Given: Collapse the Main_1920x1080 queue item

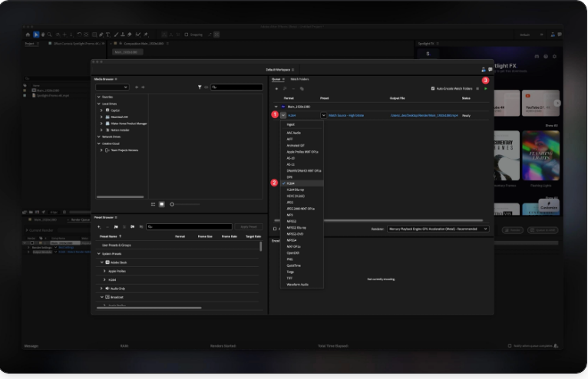Looking at the screenshot, I should pyautogui.click(x=276, y=107).
